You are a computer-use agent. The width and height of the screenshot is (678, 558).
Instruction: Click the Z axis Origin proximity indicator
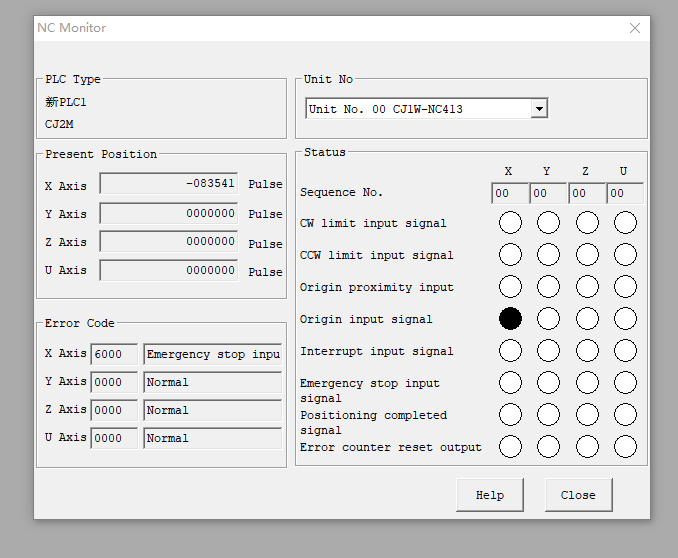coord(587,287)
